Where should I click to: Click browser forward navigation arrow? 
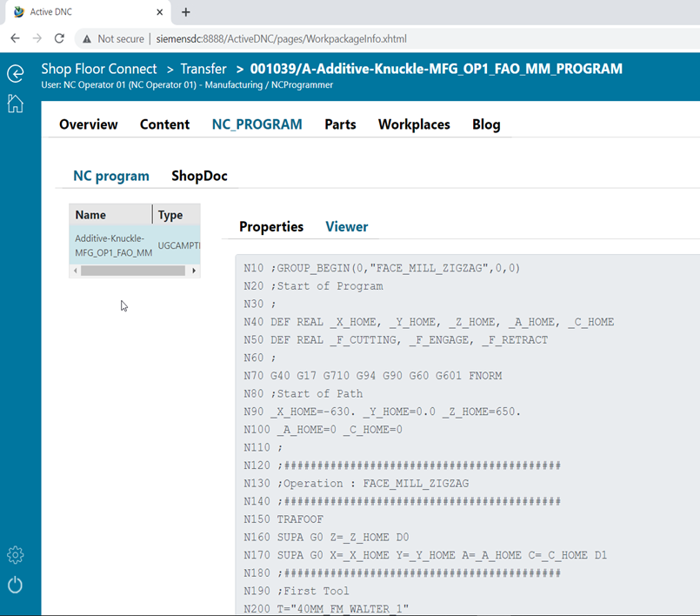(x=37, y=38)
